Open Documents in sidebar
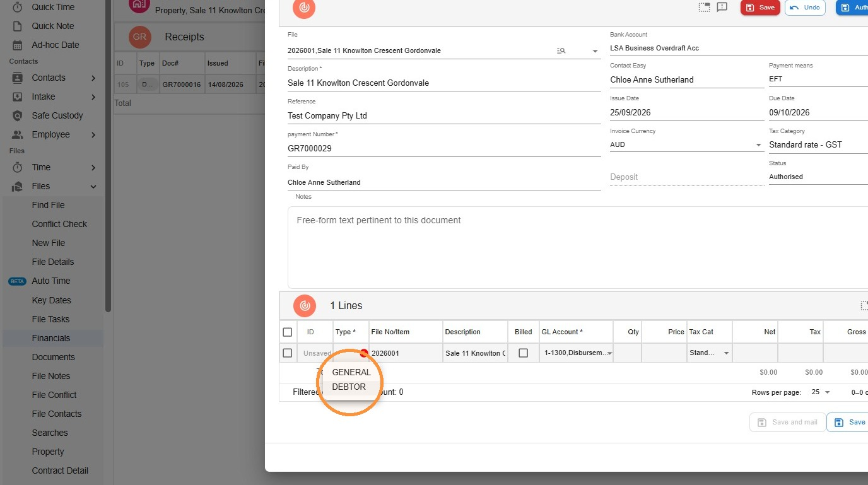 (53, 357)
